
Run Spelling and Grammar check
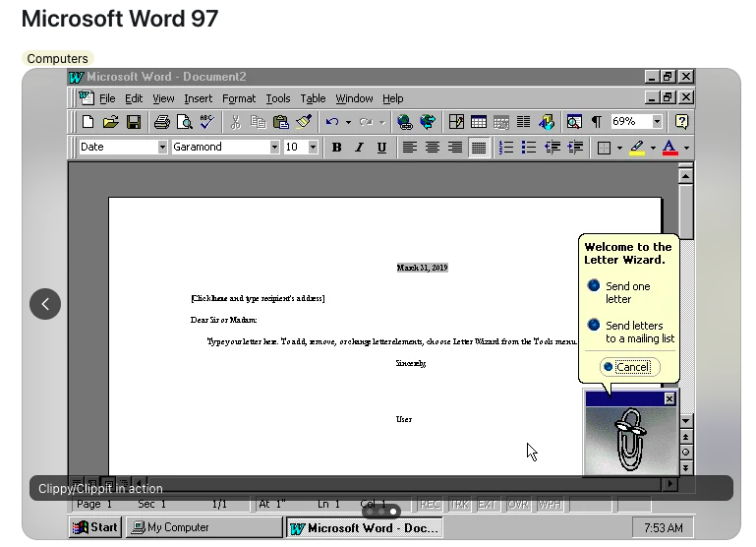(206, 122)
